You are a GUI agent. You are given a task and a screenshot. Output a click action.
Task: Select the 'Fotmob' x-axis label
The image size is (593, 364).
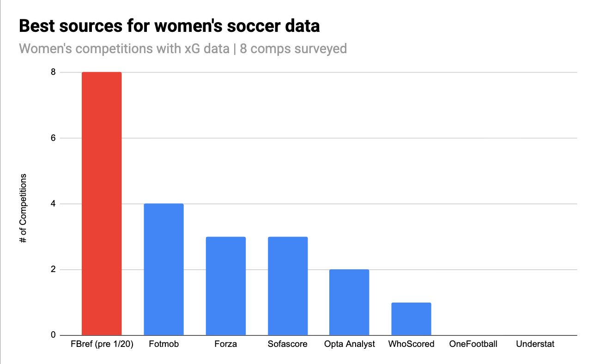pyautogui.click(x=163, y=344)
